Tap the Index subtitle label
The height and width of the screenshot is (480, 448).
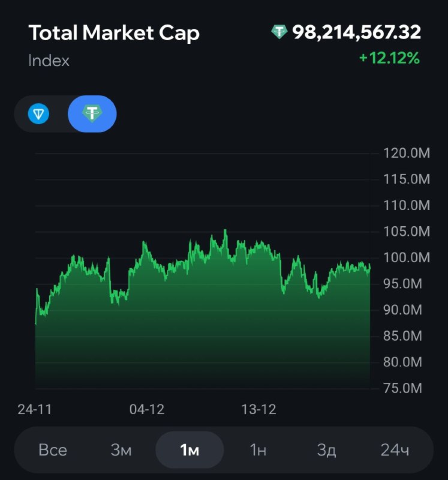coord(49,61)
